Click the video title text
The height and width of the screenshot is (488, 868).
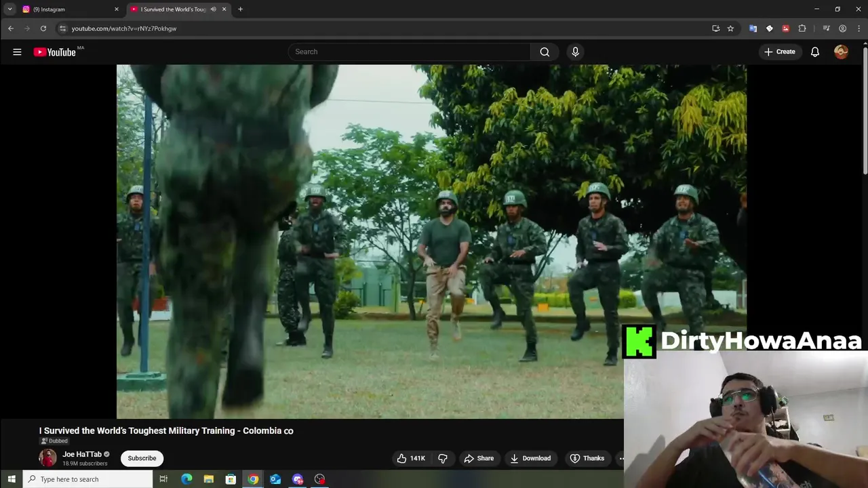pyautogui.click(x=166, y=430)
